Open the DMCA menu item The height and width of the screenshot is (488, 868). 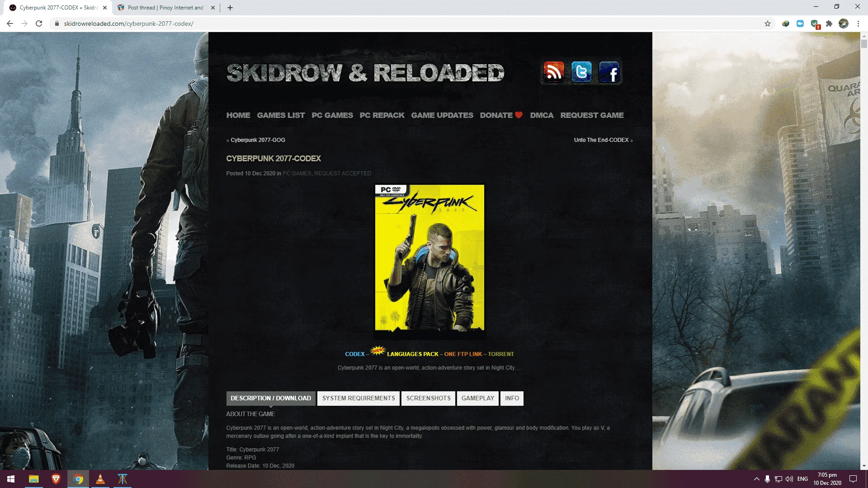click(x=542, y=115)
